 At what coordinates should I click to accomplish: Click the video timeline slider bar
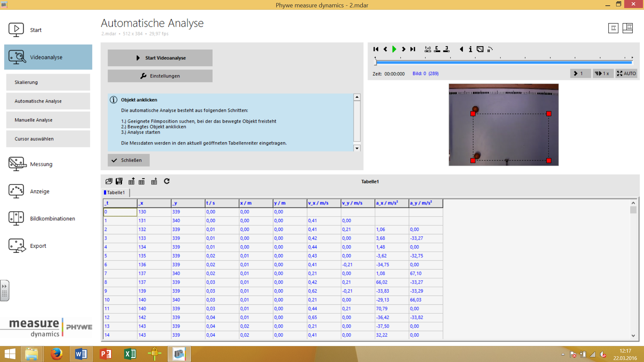(503, 62)
